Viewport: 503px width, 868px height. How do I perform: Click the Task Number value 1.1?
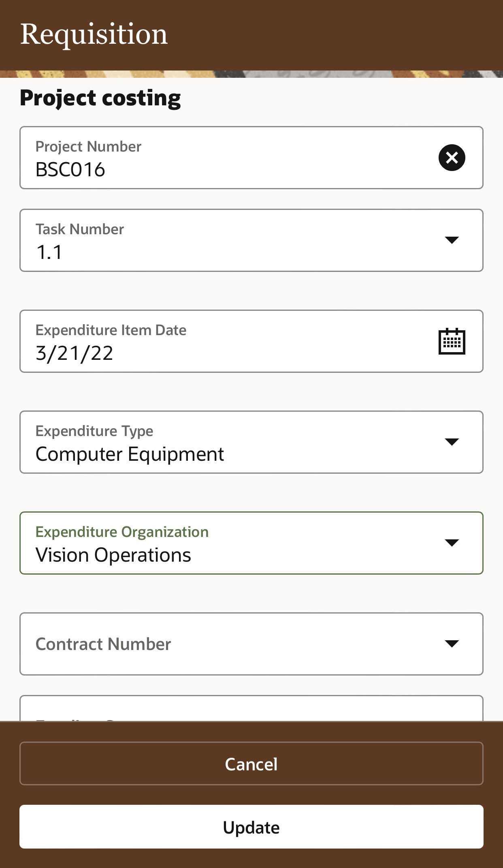[49, 252]
